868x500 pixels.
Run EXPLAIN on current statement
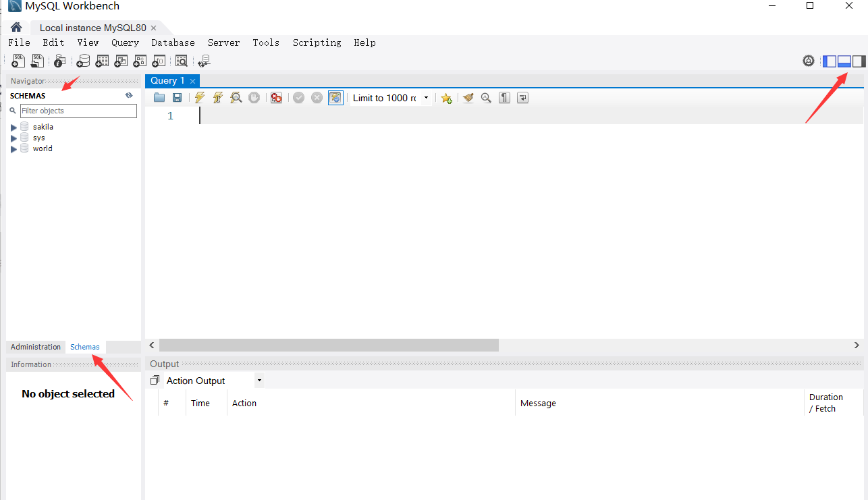click(x=236, y=98)
